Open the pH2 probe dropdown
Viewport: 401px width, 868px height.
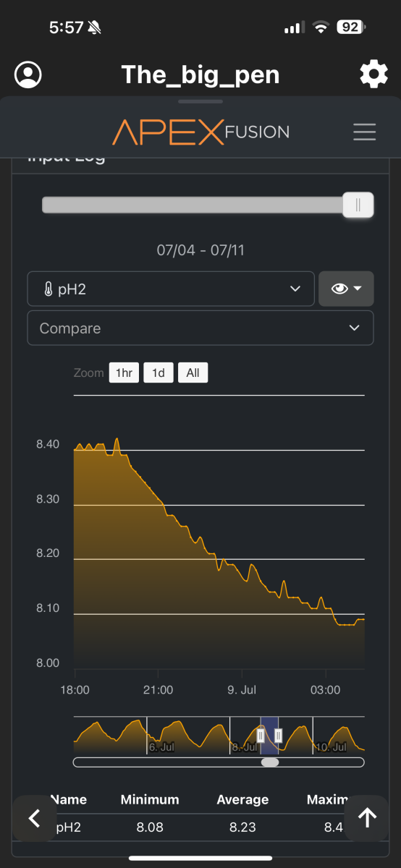click(171, 289)
